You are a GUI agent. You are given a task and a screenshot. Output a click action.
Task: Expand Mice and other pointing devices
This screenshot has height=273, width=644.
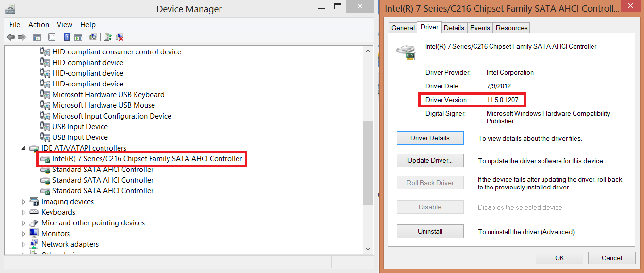(x=24, y=223)
